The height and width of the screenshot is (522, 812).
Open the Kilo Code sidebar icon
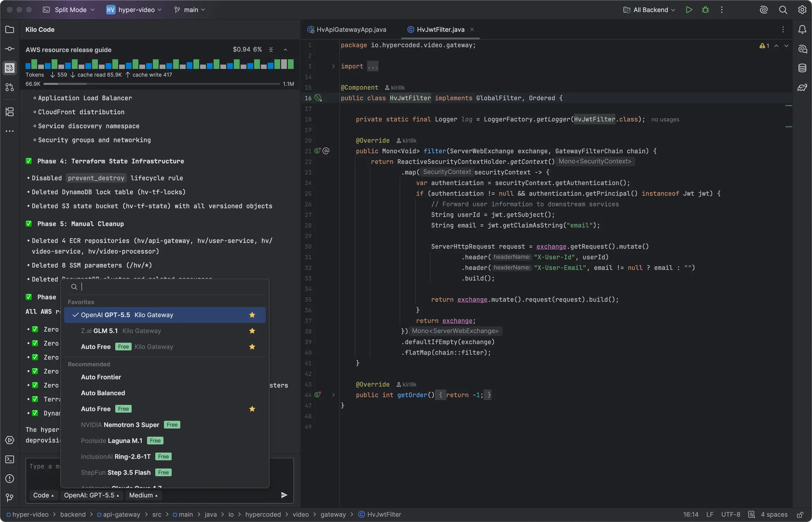point(10,68)
